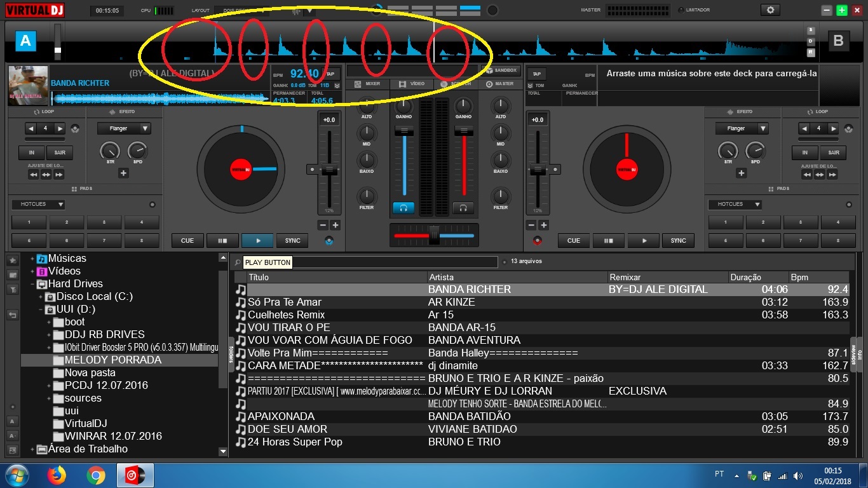Click left deck loop move both-arrows icon

(x=46, y=175)
